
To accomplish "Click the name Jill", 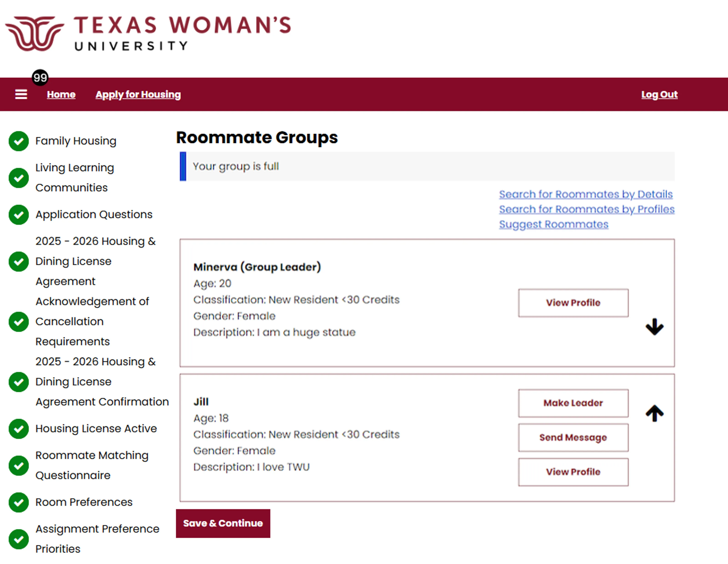I will [201, 402].
